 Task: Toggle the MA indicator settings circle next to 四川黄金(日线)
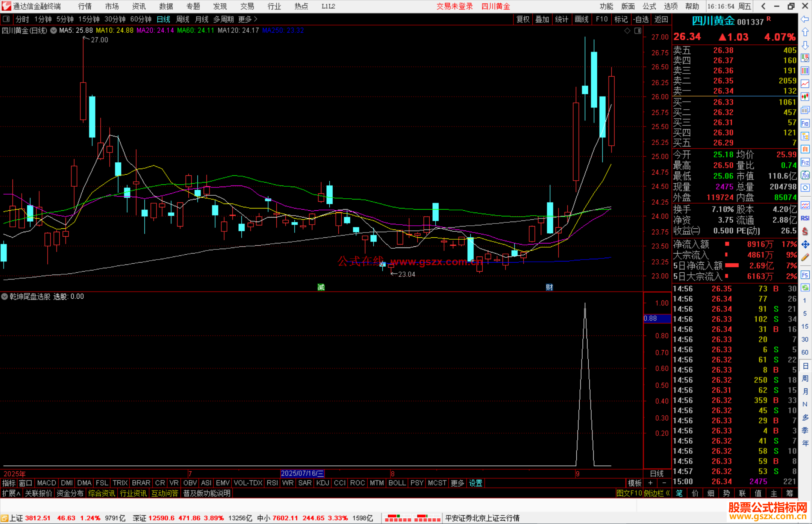click(x=53, y=30)
